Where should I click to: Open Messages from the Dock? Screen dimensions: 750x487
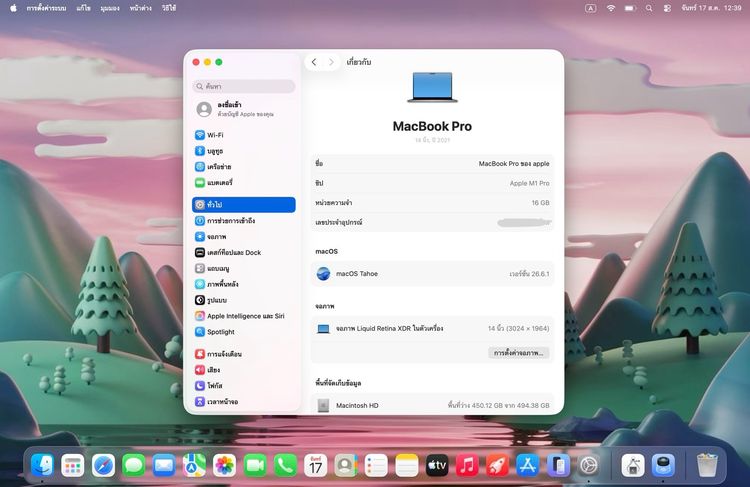pyautogui.click(x=133, y=465)
